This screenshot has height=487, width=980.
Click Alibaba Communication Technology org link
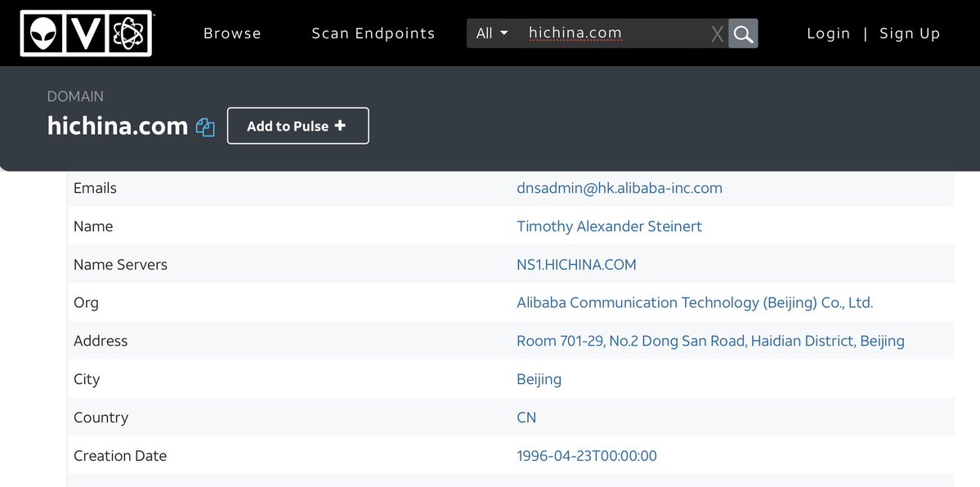pos(694,302)
